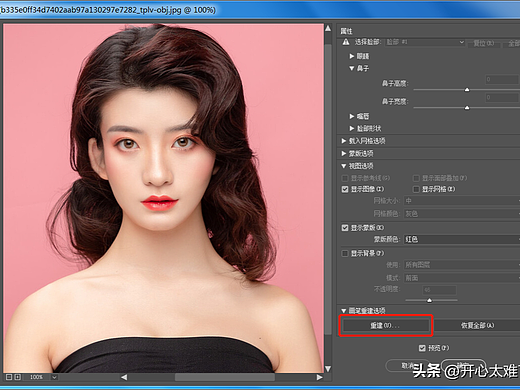Screen dimensions: 520x390
Task: Click the 属性 panel header
Action: [x=346, y=31]
